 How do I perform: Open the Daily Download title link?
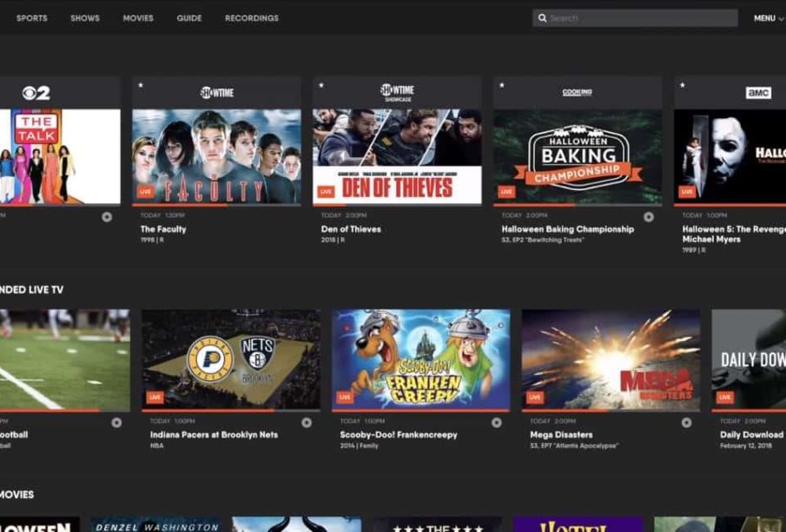[752, 435]
